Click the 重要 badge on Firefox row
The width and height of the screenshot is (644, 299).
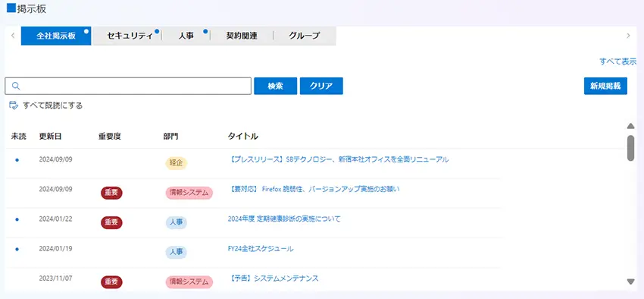pyautogui.click(x=111, y=193)
